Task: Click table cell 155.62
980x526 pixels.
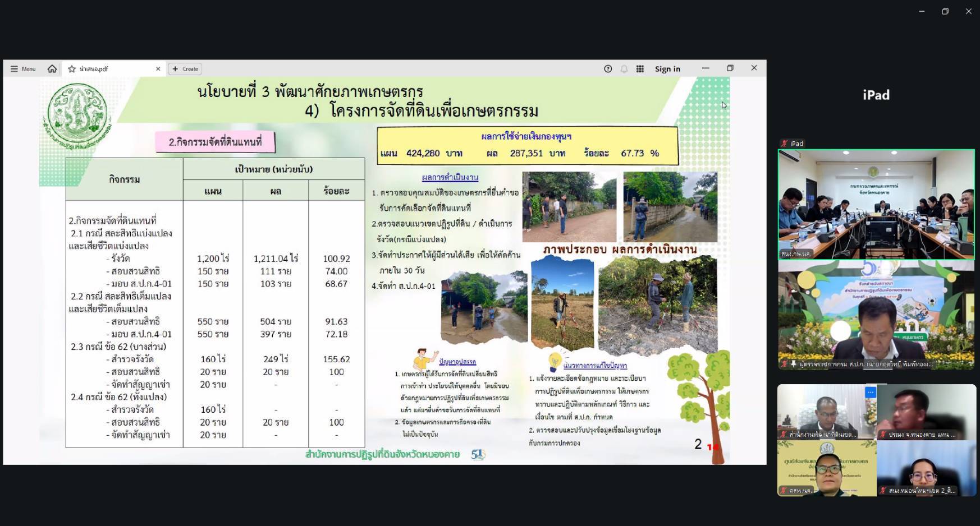Action: click(336, 359)
